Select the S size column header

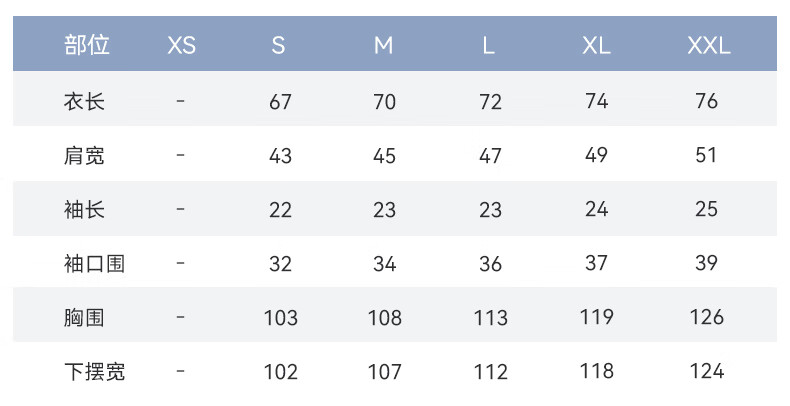[278, 46]
